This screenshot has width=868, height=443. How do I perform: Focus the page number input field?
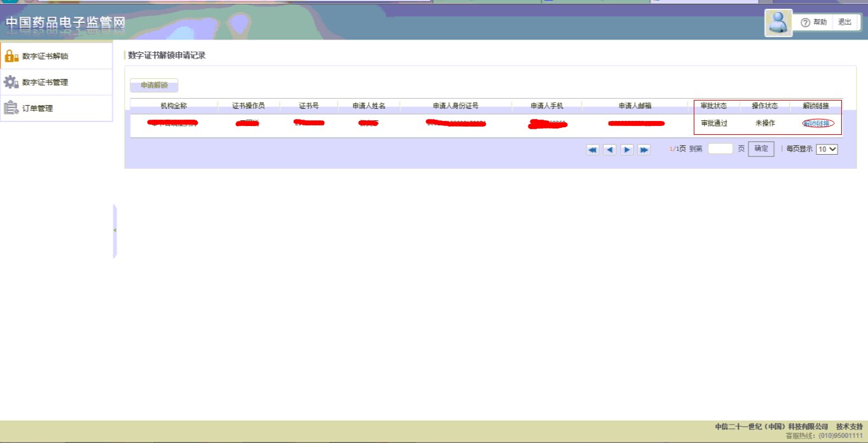[x=720, y=149]
